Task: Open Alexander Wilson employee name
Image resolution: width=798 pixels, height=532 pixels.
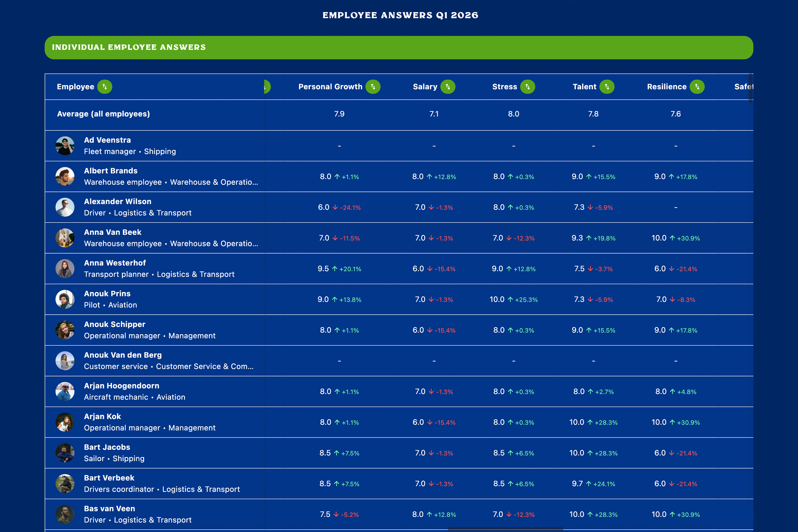Action: [x=117, y=202]
